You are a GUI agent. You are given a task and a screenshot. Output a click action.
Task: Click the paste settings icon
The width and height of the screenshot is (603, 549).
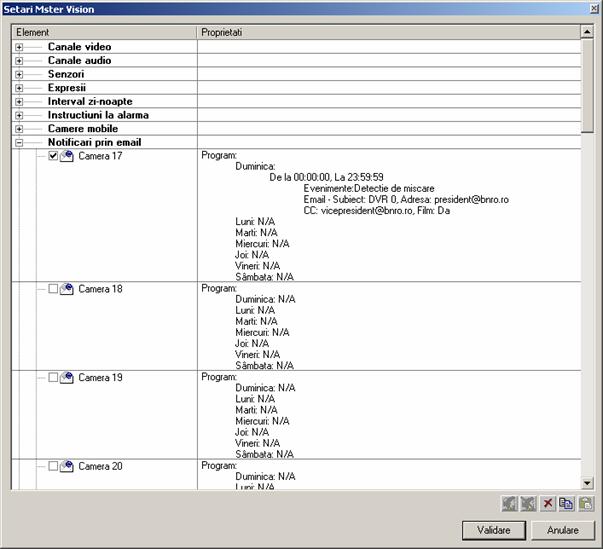click(585, 505)
